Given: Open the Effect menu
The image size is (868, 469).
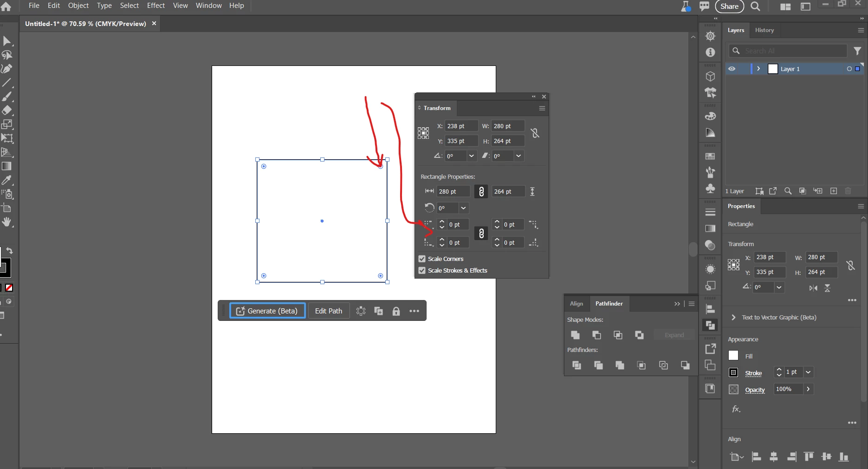Looking at the screenshot, I should click(x=155, y=6).
